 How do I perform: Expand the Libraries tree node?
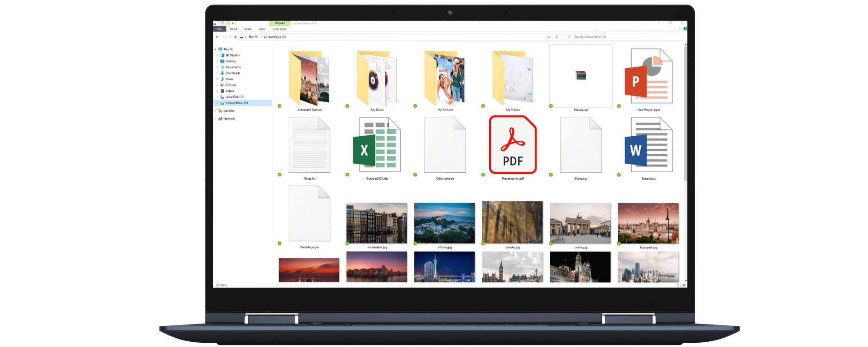point(215,111)
